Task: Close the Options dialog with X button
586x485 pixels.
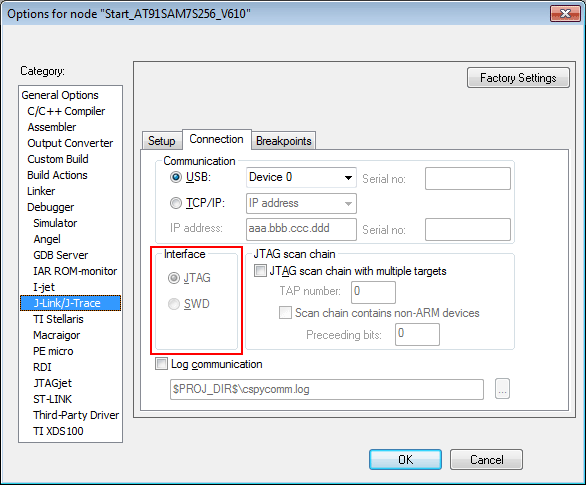Action: tap(565, 14)
